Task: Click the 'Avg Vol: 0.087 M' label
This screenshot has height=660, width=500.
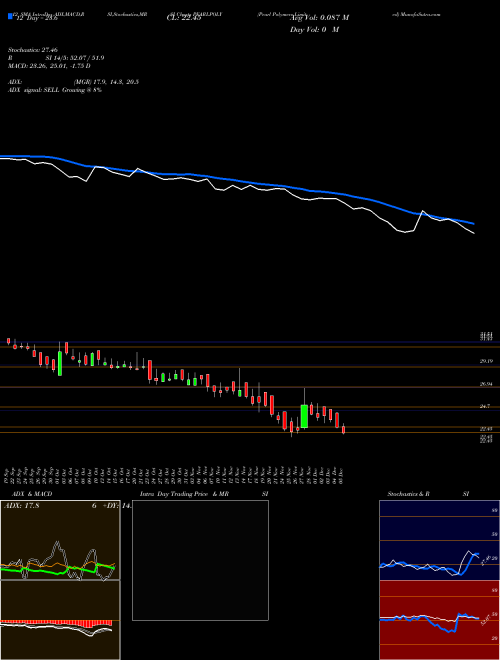Action: pyautogui.click(x=319, y=18)
